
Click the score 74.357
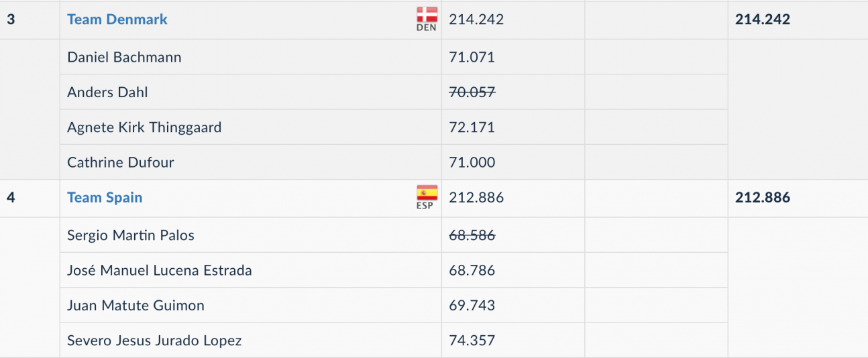[x=472, y=341]
